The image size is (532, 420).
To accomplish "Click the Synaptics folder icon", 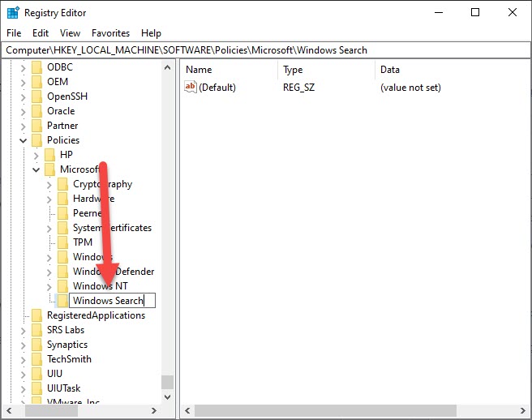I will 36,345.
